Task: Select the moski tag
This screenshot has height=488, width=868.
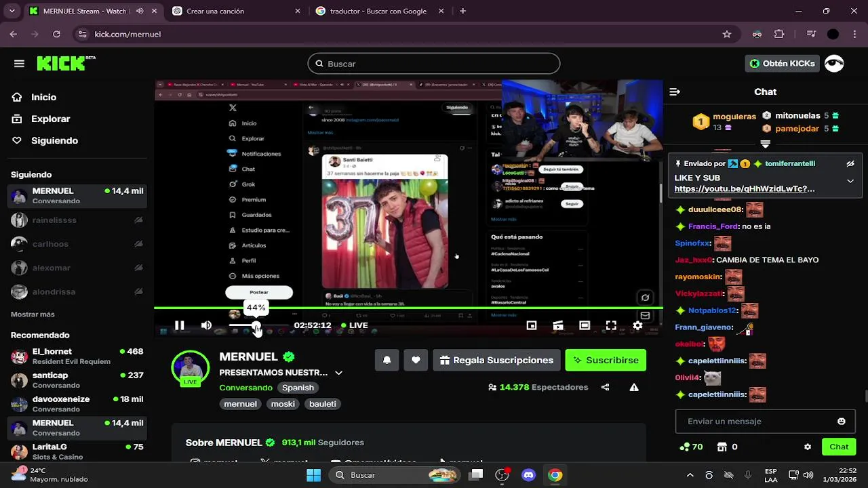Action: 283,404
